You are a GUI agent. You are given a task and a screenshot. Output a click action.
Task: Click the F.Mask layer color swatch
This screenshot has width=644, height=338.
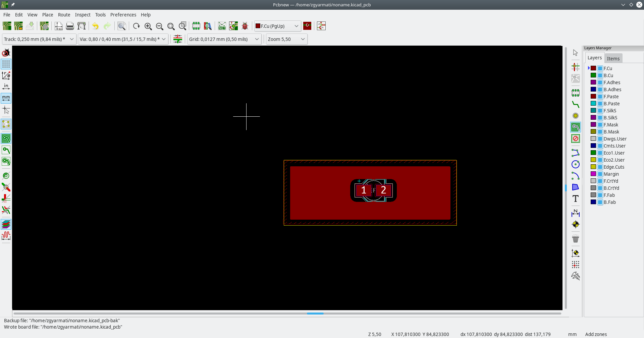593,125
